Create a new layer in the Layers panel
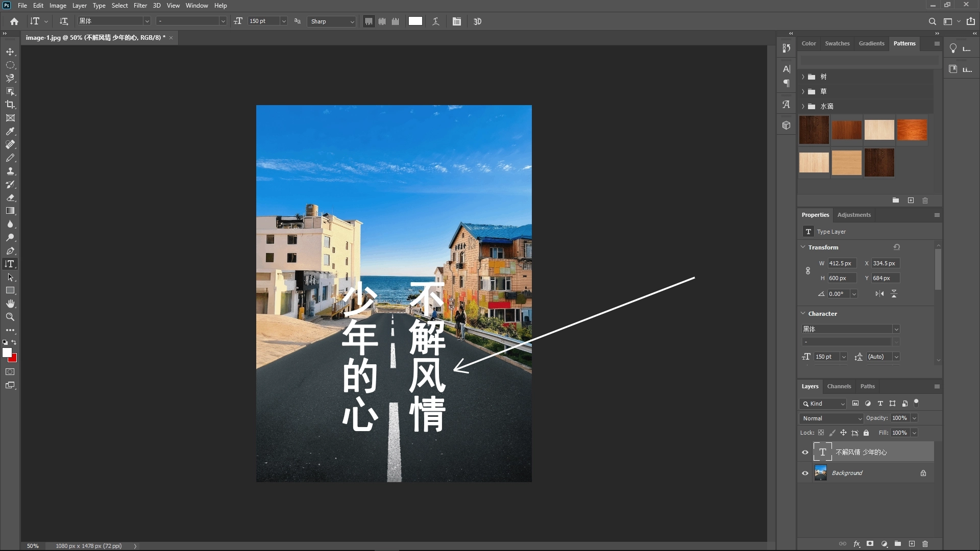The image size is (980, 551). pyautogui.click(x=912, y=544)
